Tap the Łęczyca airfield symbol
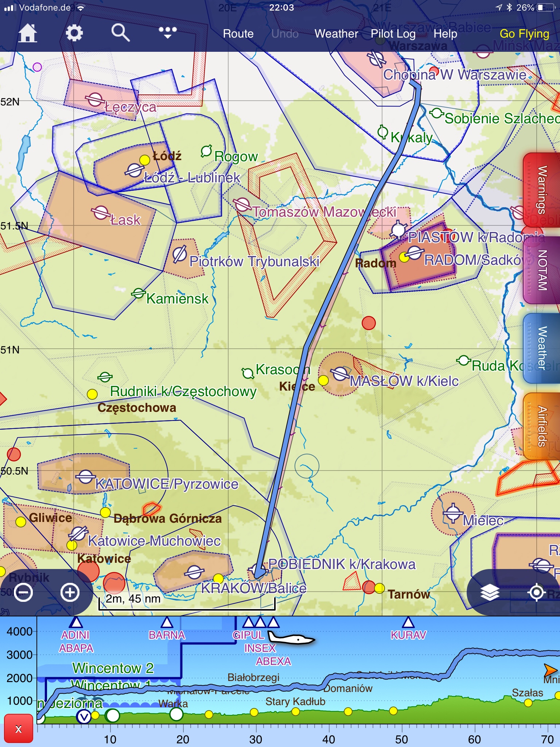Viewport: 560px width, 747px height. pyautogui.click(x=95, y=100)
